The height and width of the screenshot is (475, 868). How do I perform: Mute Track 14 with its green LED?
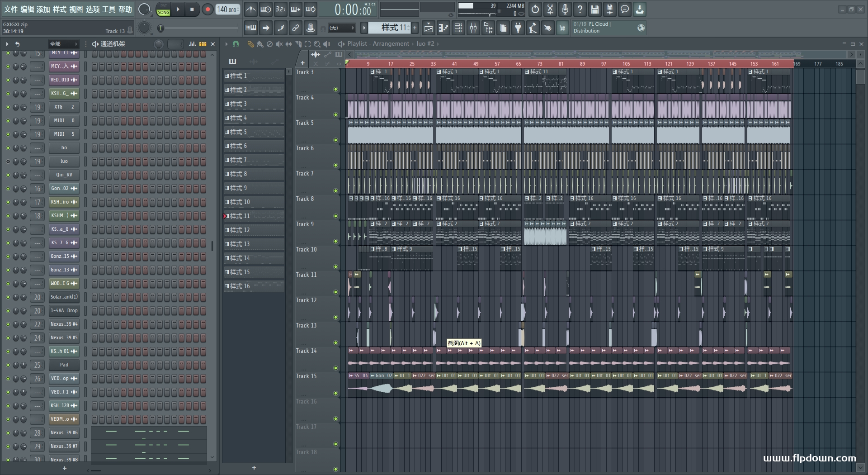pyautogui.click(x=335, y=368)
